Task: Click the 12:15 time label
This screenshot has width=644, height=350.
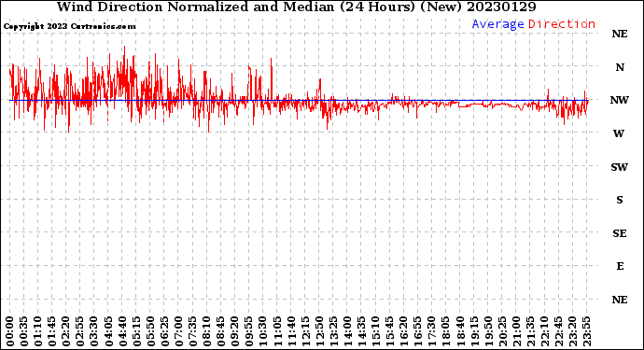Action: point(305,331)
